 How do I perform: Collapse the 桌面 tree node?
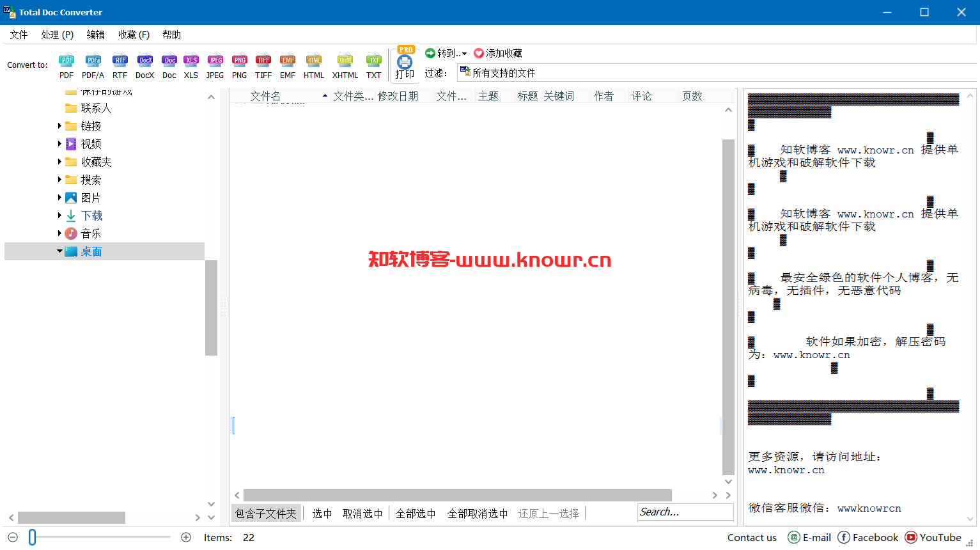tap(60, 251)
